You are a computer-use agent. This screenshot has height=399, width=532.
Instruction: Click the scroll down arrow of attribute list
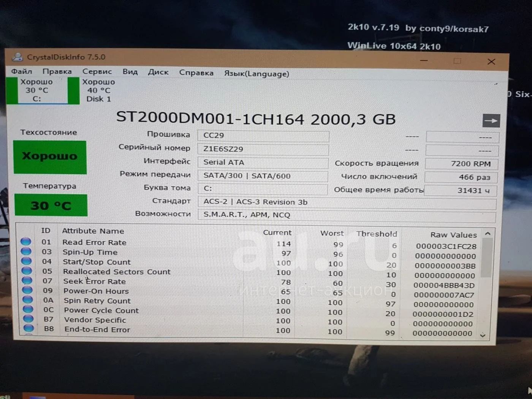(x=483, y=335)
